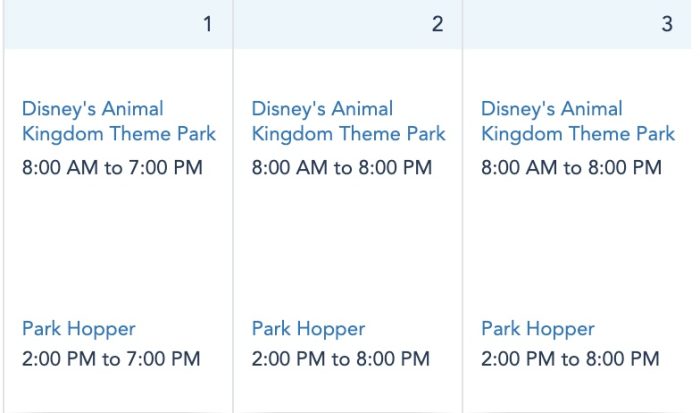Open Disney's Animal Kingdom Theme Park link on day 2
Viewport: 700px width, 413px height.
(x=348, y=121)
